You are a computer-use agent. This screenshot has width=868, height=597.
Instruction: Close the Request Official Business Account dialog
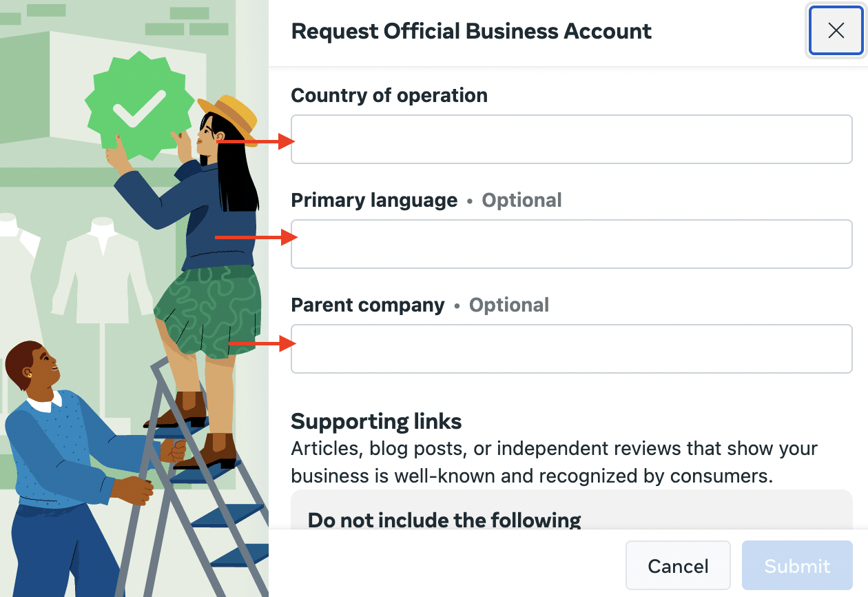tap(836, 30)
